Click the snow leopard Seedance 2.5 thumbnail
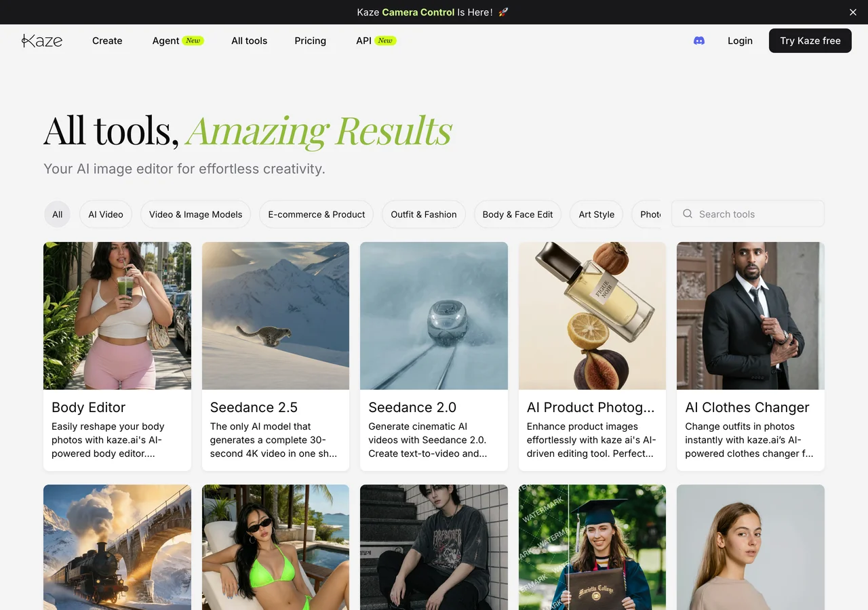868x610 pixels. pos(276,316)
